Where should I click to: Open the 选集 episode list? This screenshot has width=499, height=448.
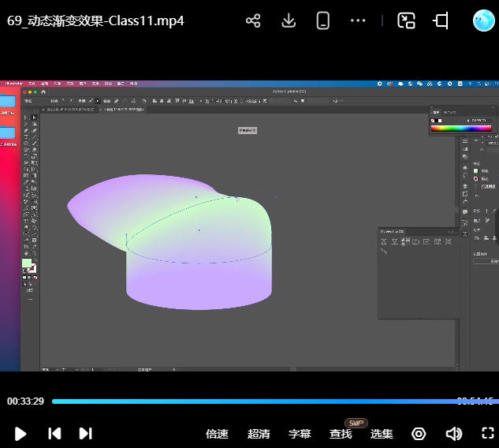click(x=382, y=434)
